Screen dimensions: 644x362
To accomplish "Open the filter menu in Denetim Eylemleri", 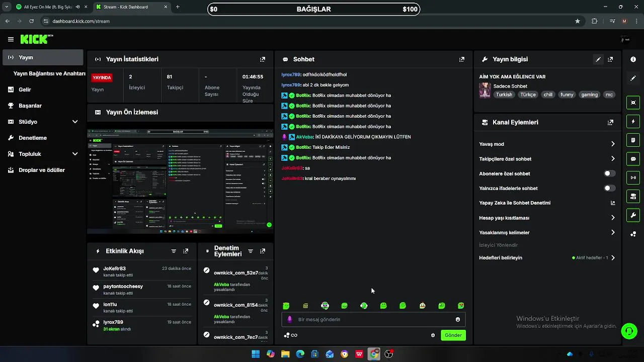I will click(250, 251).
